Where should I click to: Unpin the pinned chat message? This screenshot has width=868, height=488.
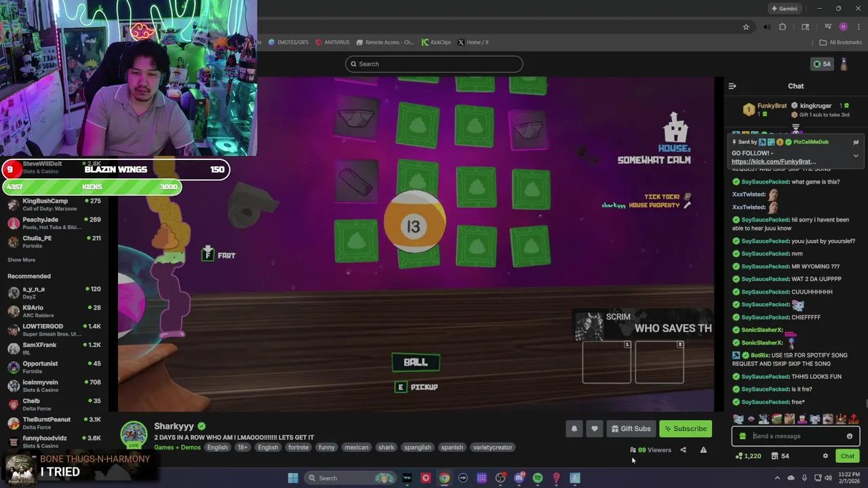pyautogui.click(x=856, y=142)
